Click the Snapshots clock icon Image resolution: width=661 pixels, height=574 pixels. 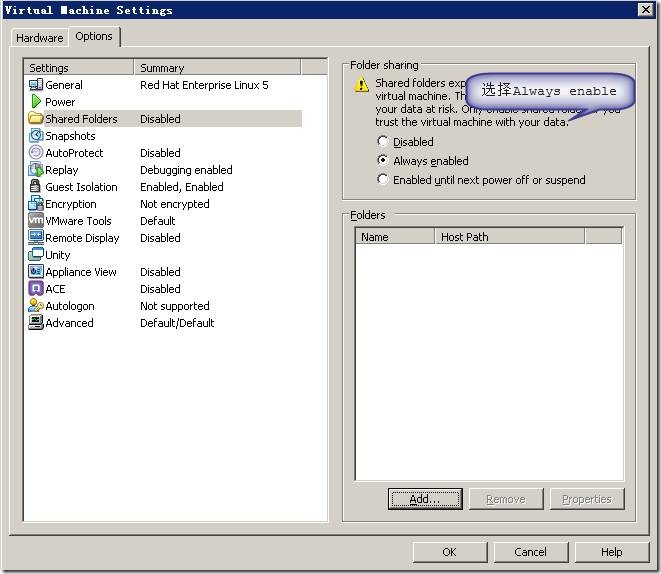(36, 135)
